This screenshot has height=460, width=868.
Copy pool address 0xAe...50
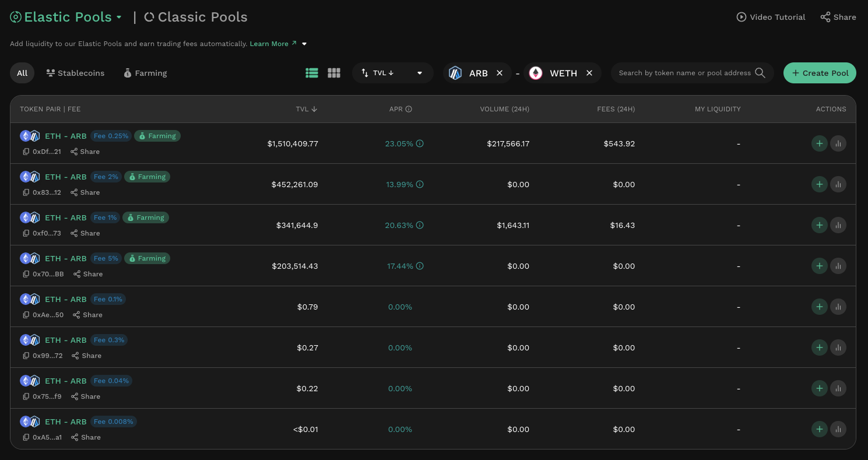(26, 315)
